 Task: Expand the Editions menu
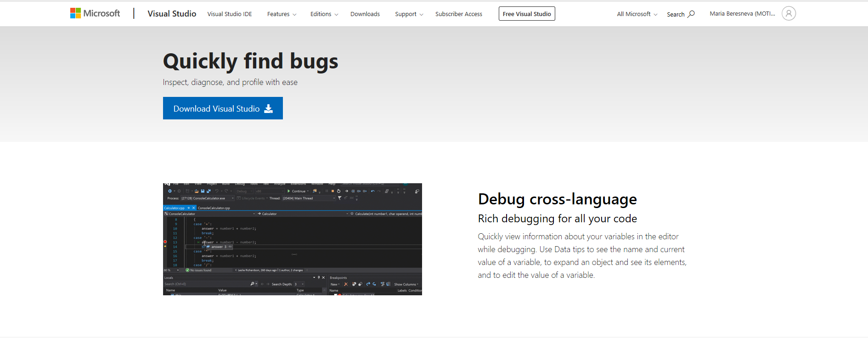coord(324,14)
